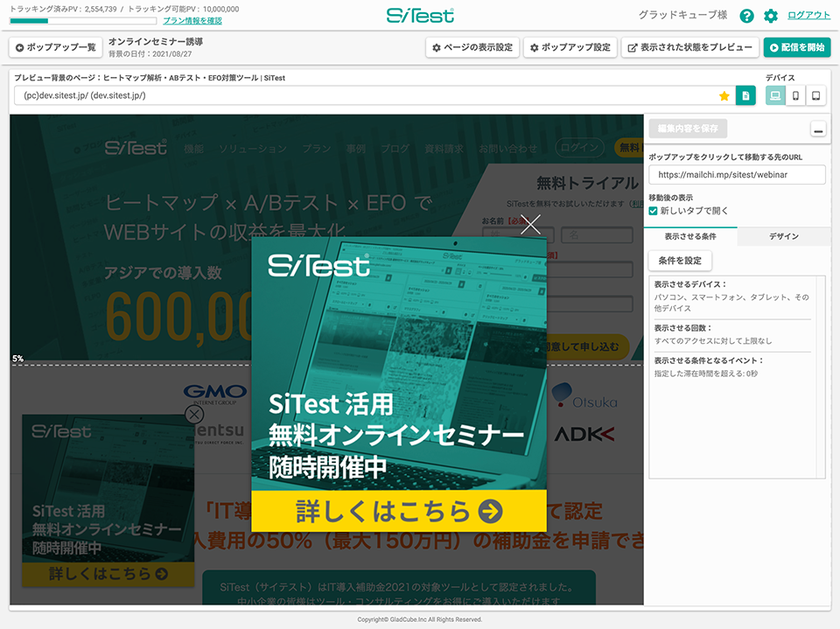Open プラン情報を確認 link
Viewport: 840px width, 629px height.
tap(192, 21)
